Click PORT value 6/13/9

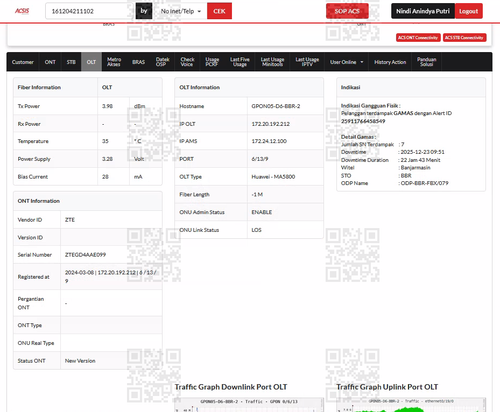coord(260,159)
